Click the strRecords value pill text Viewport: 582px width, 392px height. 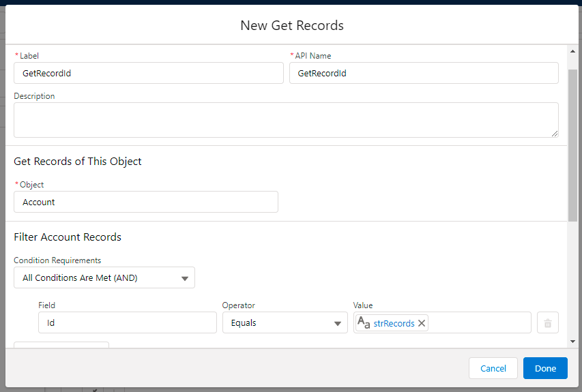coord(394,323)
